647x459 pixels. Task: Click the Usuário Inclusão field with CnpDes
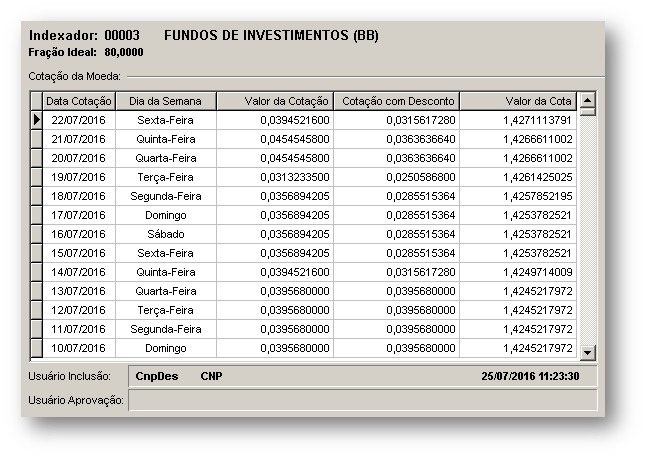(x=363, y=376)
